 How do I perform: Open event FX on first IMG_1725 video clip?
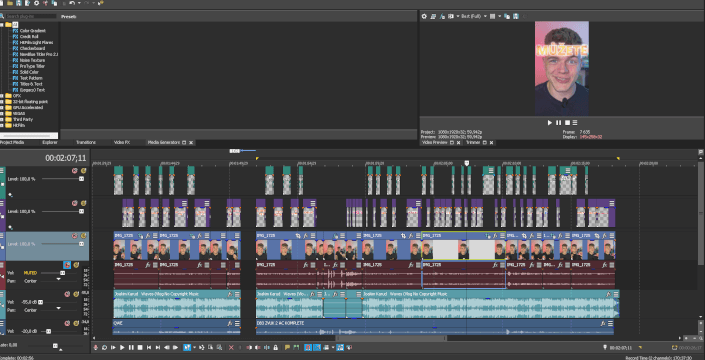148,236
